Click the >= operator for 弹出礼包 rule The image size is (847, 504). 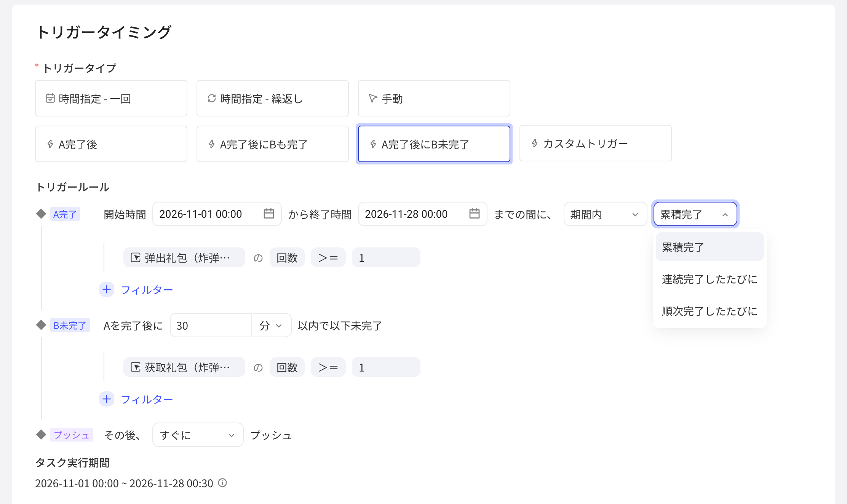(328, 258)
